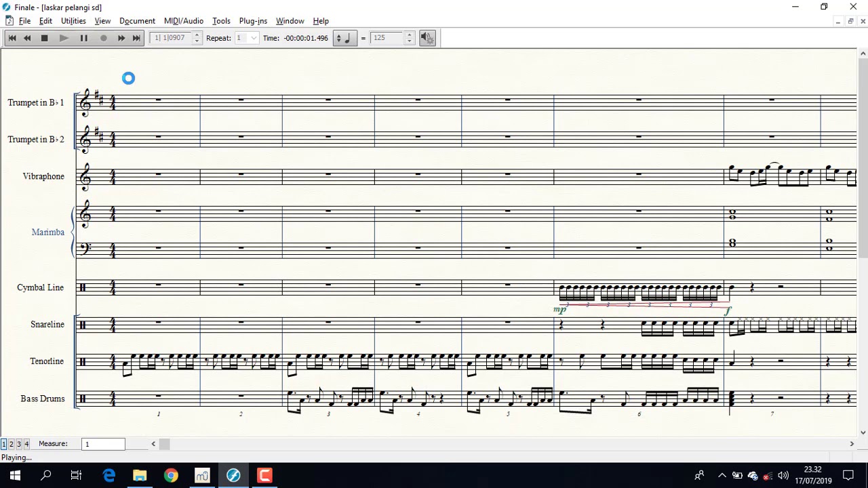Open the playback settings speaker icon
Screen dimensions: 868x488
(x=427, y=38)
